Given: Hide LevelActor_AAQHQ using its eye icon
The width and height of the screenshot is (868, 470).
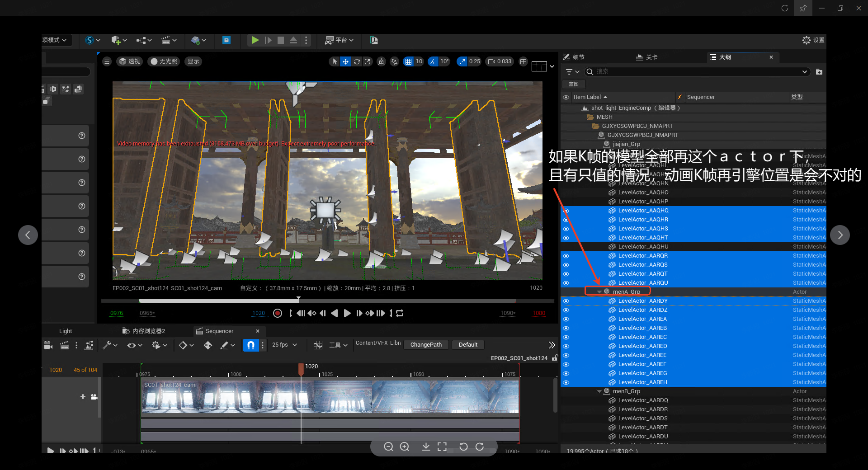Looking at the screenshot, I should tap(566, 211).
